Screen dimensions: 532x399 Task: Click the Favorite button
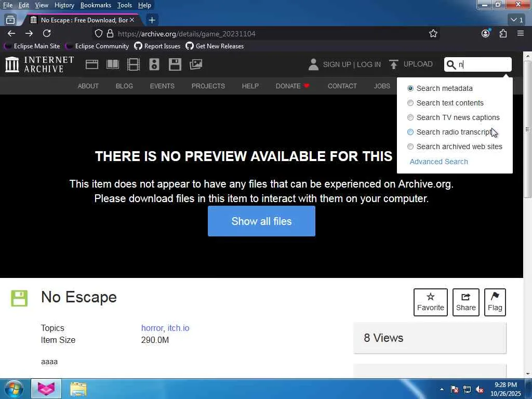tap(431, 302)
